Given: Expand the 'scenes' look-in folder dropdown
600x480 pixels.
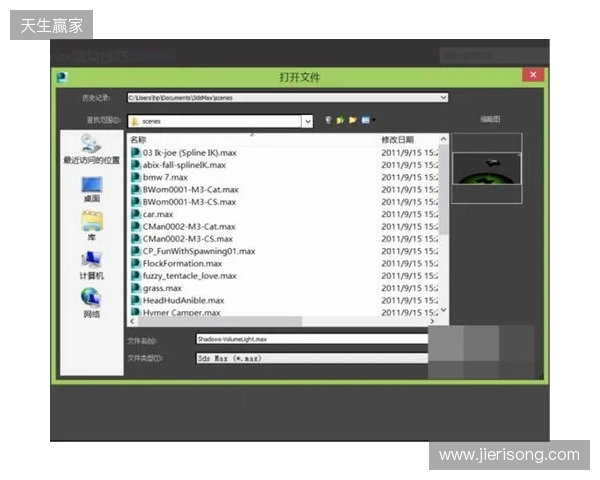Looking at the screenshot, I should (308, 121).
